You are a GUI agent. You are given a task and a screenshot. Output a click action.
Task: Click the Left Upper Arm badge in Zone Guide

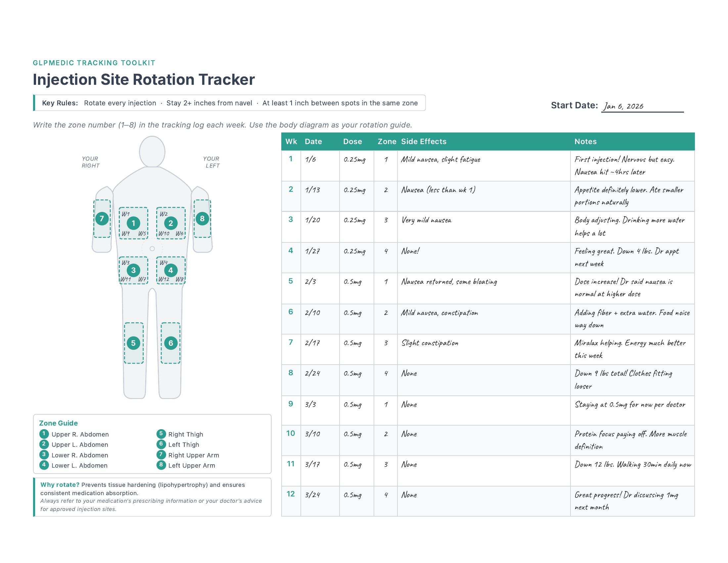click(x=161, y=465)
